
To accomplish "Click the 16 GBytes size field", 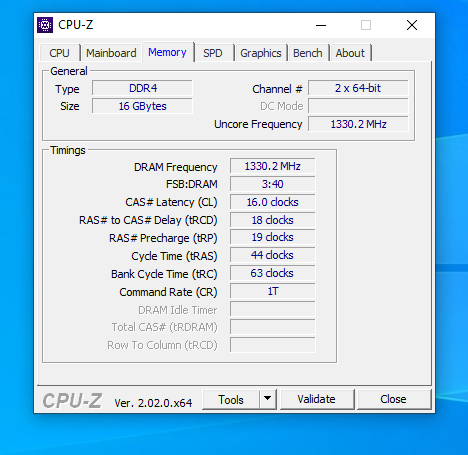I will [142, 106].
